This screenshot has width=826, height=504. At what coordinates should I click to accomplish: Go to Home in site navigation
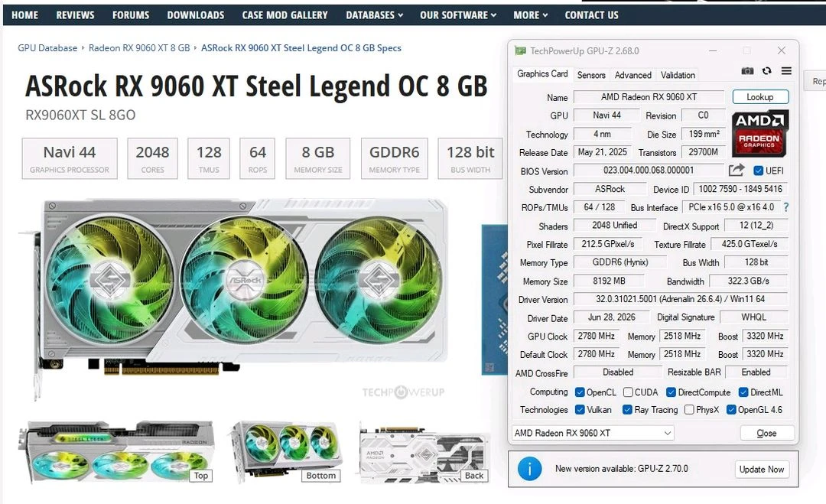24,15
